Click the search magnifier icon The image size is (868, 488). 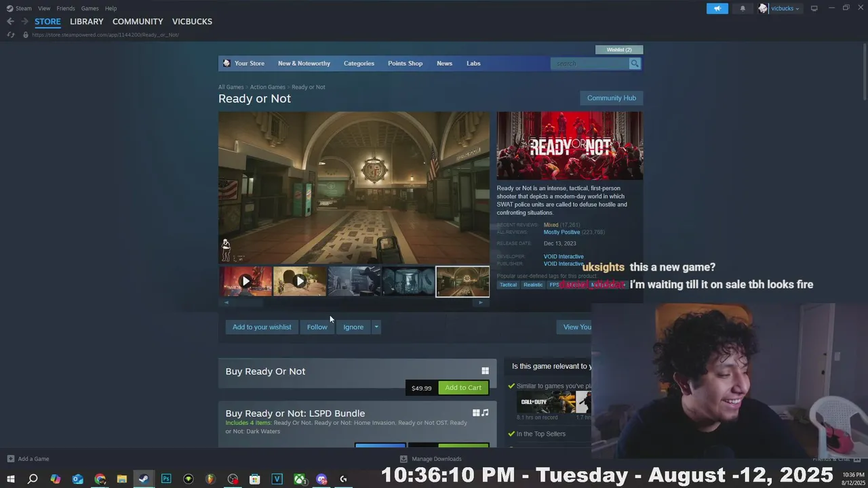[635, 63]
